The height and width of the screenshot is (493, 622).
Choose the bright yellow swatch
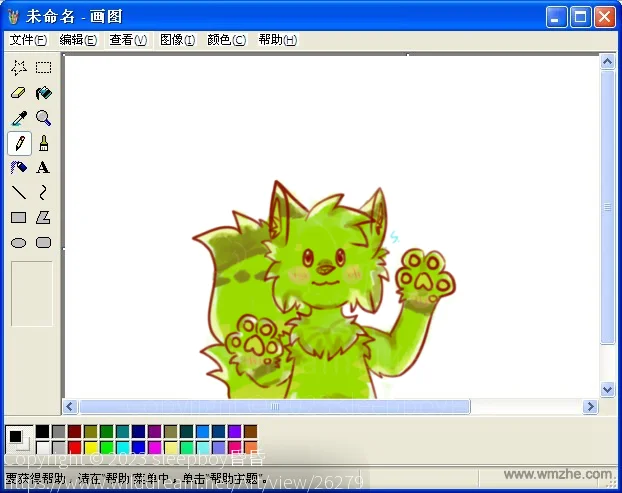(90, 448)
